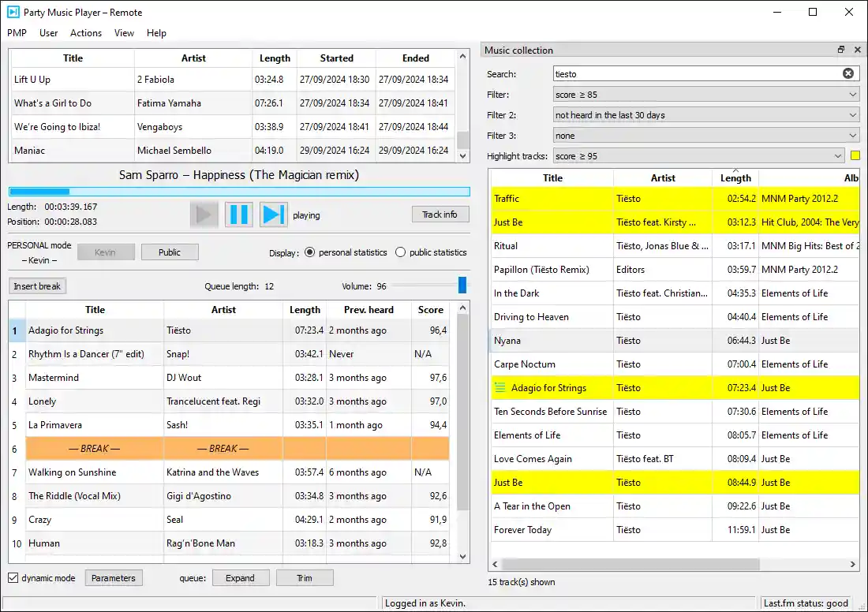The width and height of the screenshot is (868, 612).
Task: Click the Highlight tracks yellow color swatch
Action: click(855, 155)
